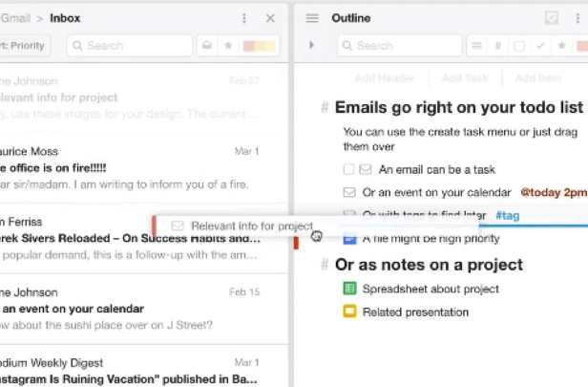This screenshot has height=387, width=588.
Task: Check off 'An email can be a task'
Action: [348, 169]
